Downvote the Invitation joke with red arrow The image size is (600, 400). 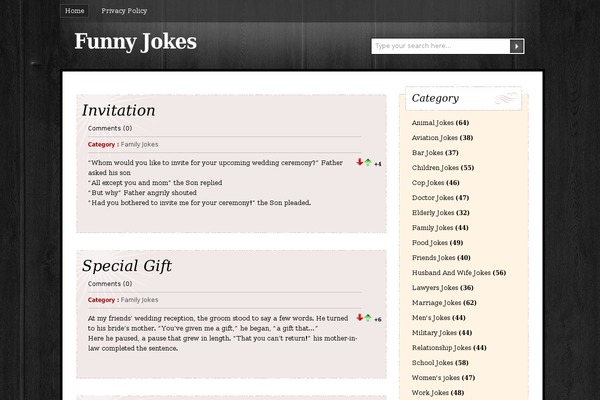pyautogui.click(x=359, y=162)
